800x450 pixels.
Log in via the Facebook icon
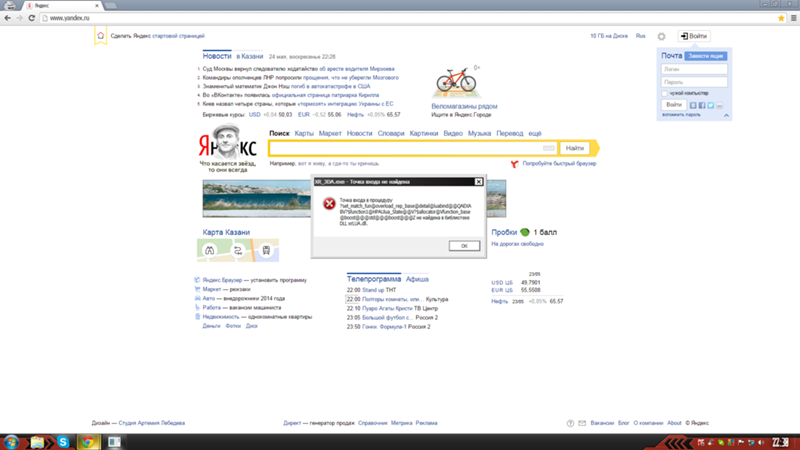tap(702, 105)
